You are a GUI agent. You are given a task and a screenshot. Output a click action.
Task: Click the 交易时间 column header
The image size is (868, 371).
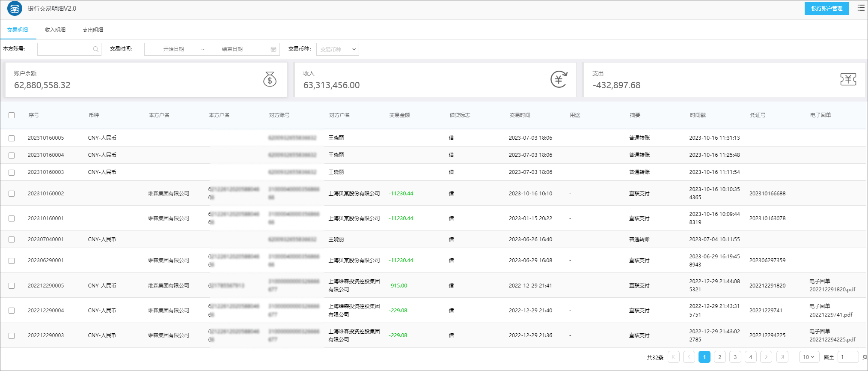coord(520,115)
